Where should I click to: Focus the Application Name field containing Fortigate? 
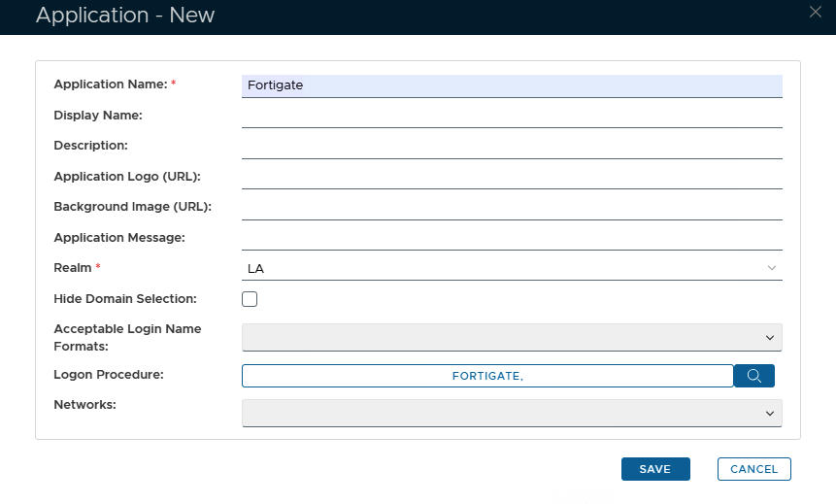pos(512,85)
